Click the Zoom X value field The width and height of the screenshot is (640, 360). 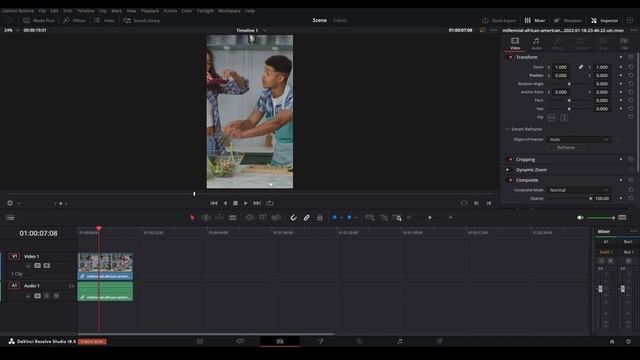[x=562, y=67]
